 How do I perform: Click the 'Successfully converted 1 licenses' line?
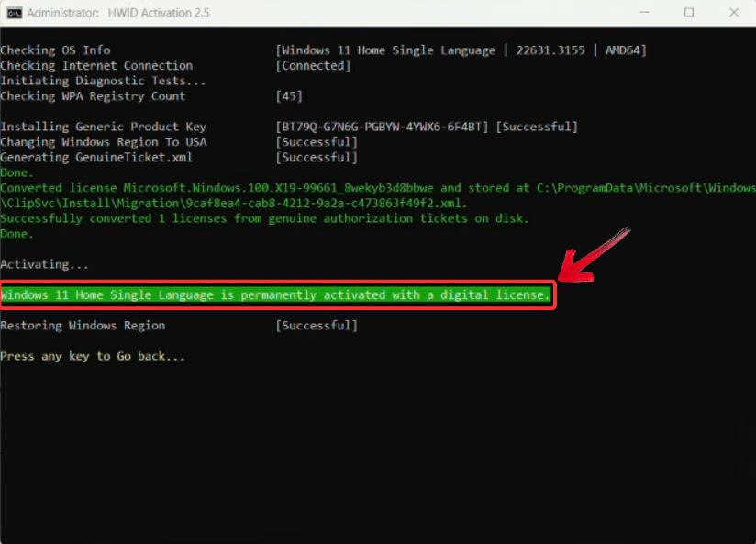[264, 219]
